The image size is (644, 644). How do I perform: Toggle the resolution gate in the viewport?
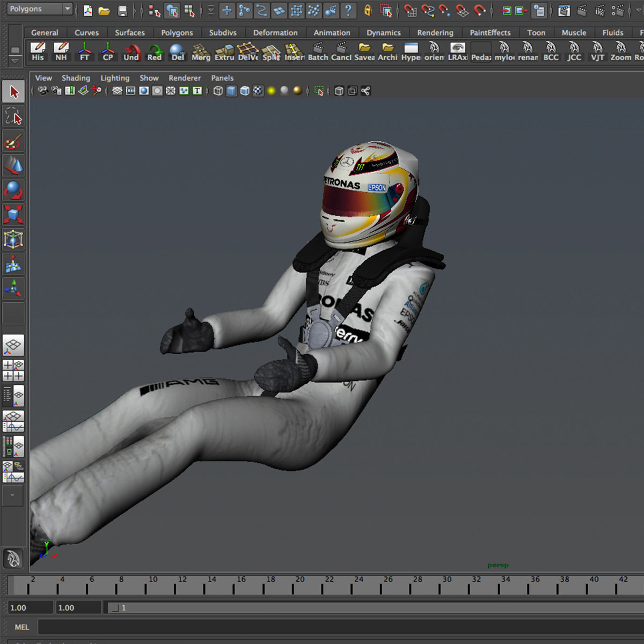click(x=144, y=90)
